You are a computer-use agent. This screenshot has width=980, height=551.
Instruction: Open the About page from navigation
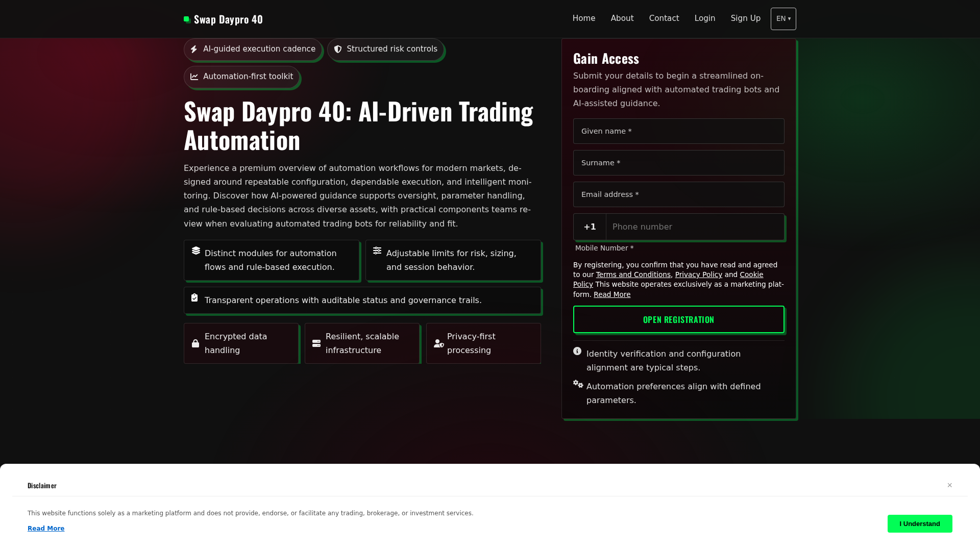(x=622, y=18)
